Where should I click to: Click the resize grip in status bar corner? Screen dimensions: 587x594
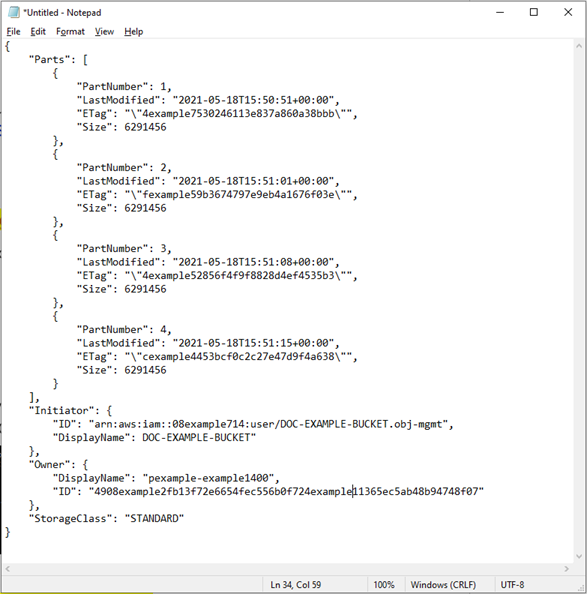[581, 588]
